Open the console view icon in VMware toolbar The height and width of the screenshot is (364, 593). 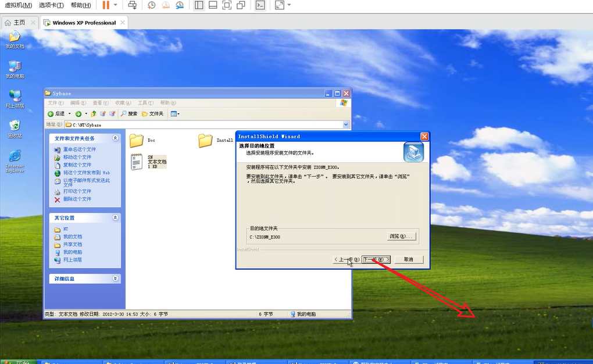click(260, 5)
